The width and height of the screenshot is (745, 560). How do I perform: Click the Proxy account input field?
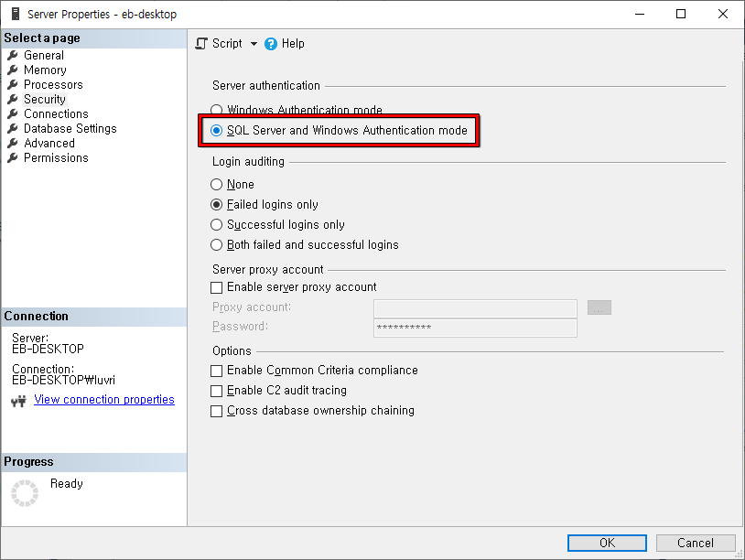(x=475, y=308)
